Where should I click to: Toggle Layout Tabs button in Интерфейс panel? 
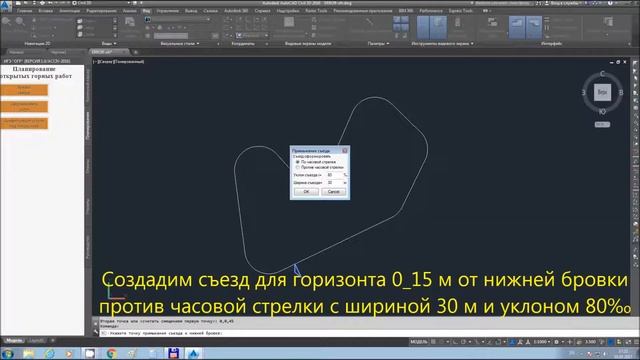534,28
